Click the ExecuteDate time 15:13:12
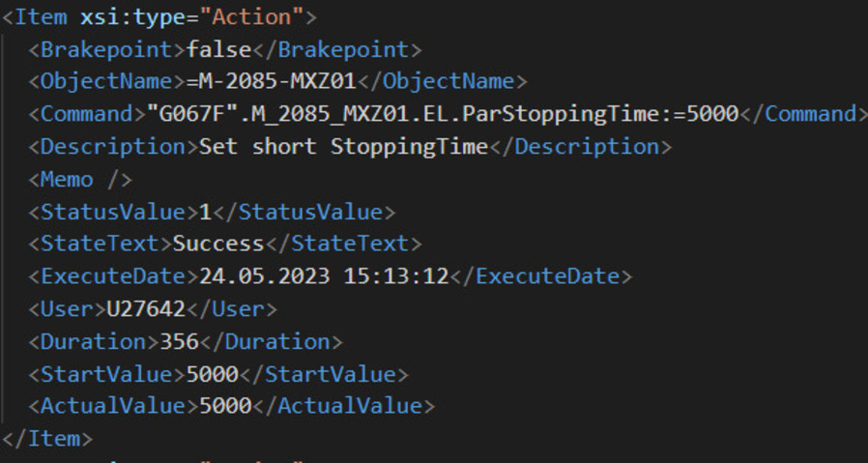 396,276
